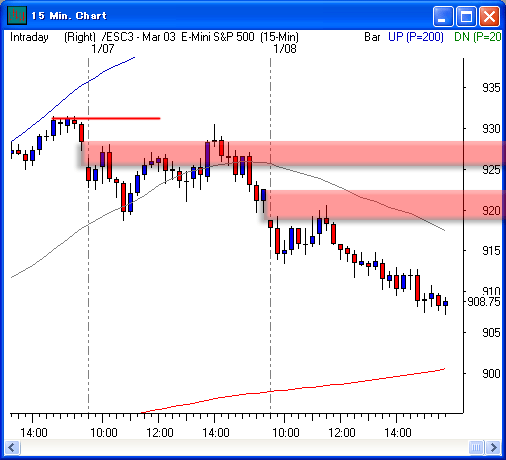Click the 1/07 date divider label
Viewport: 506px width, 460px height.
pyautogui.click(x=103, y=49)
